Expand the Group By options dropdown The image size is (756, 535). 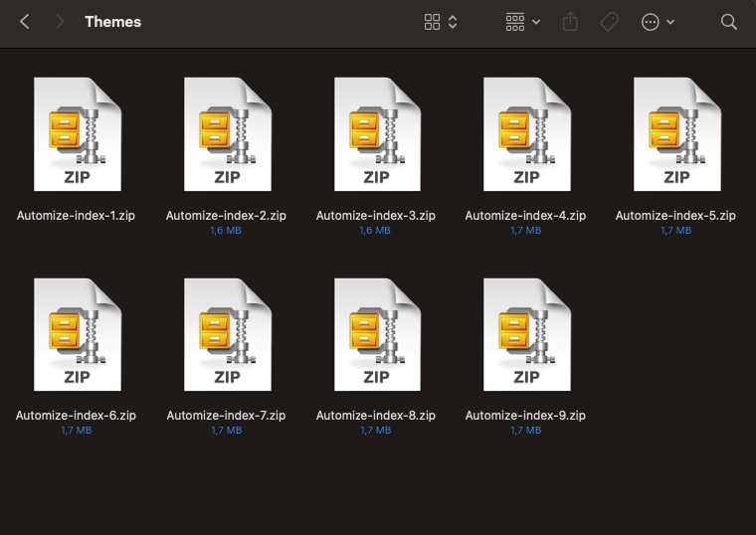(522, 22)
